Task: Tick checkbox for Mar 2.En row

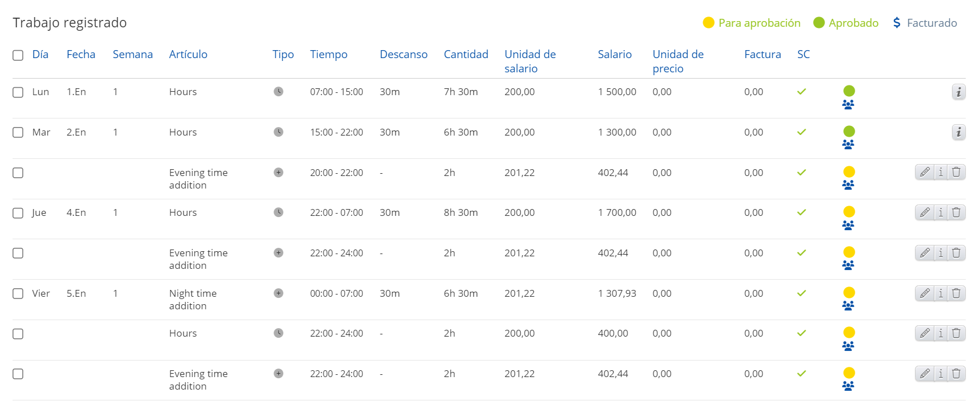Action: (18, 133)
